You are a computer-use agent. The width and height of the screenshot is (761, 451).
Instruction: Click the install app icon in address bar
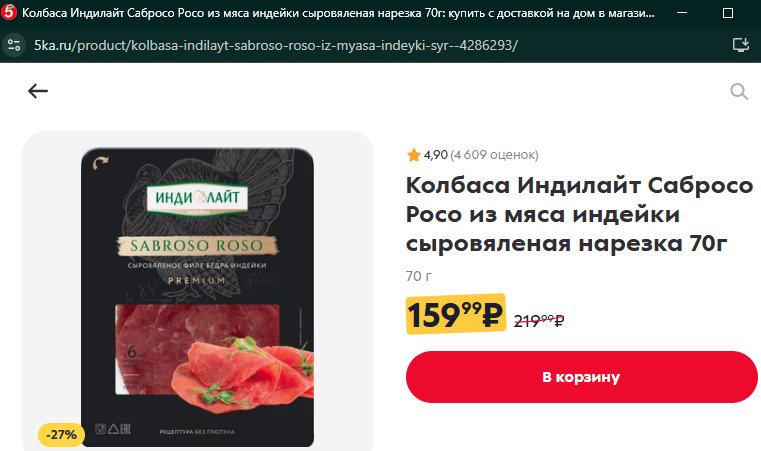point(741,45)
